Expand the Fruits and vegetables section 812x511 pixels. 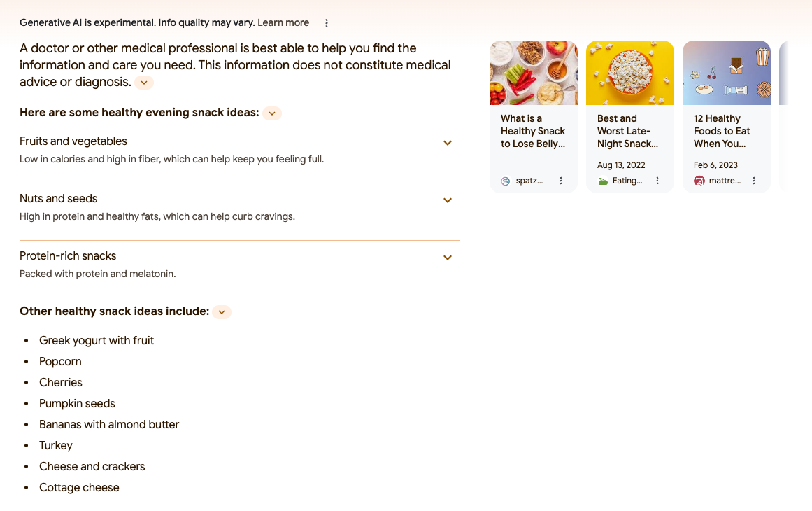click(x=448, y=143)
